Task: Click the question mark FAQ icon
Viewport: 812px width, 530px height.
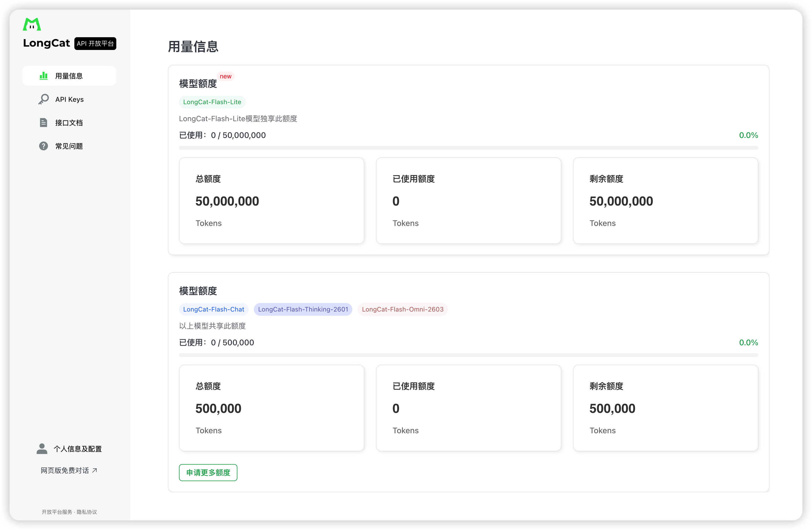Action: [43, 146]
